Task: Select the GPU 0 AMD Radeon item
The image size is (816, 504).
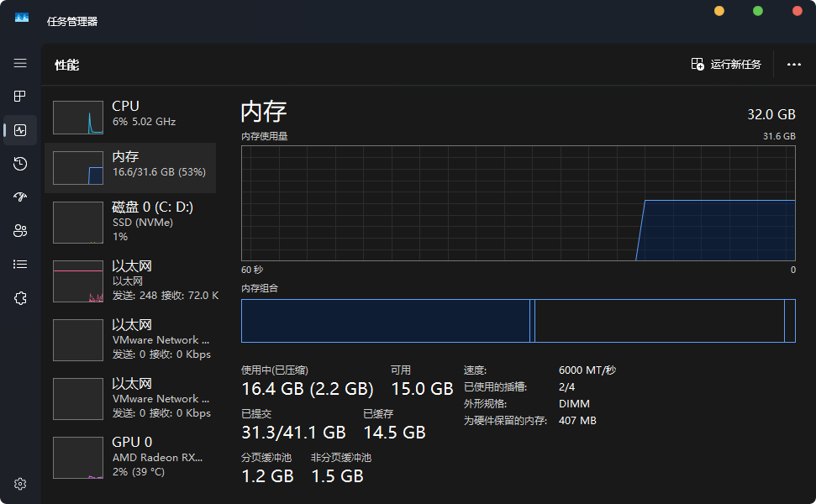Action: (x=130, y=457)
